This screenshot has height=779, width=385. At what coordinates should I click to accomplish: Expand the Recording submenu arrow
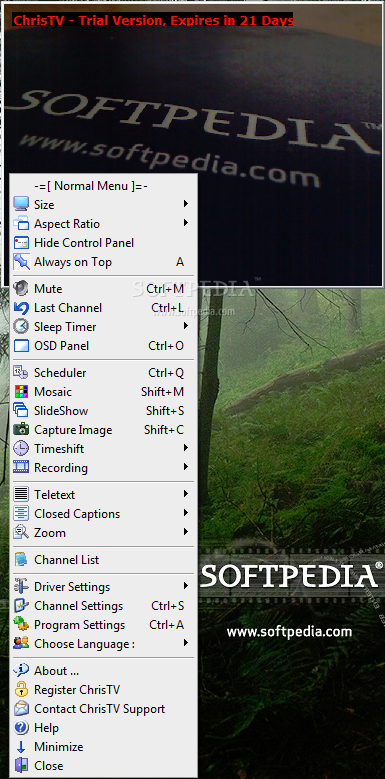point(186,467)
